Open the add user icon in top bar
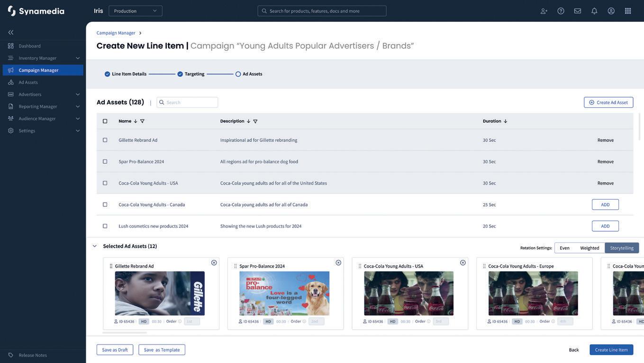Image resolution: width=644 pixels, height=363 pixels. 544,11
